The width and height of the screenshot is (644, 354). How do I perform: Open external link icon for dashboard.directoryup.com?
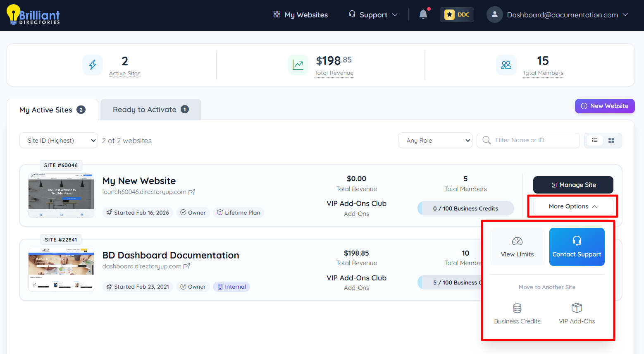pos(186,266)
